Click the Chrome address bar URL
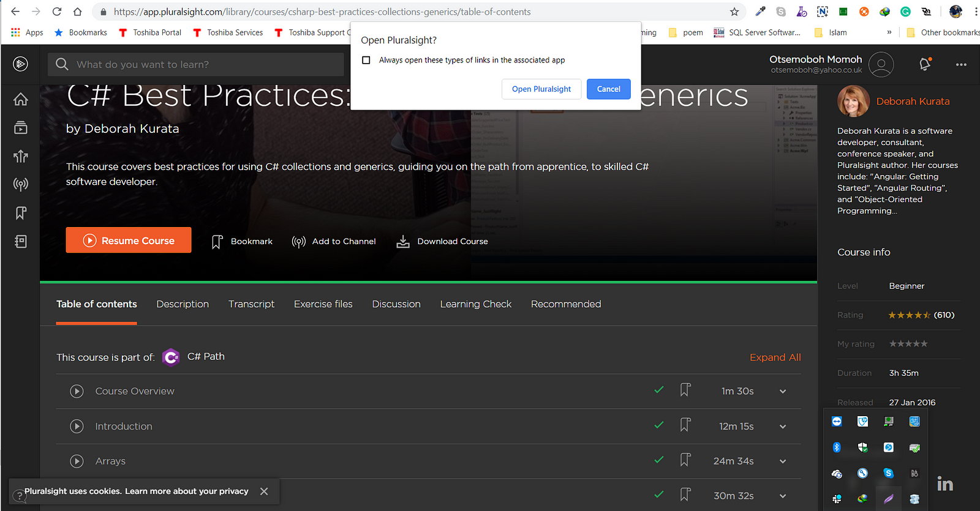Viewport: 980px width, 511px height. pyautogui.click(x=322, y=12)
